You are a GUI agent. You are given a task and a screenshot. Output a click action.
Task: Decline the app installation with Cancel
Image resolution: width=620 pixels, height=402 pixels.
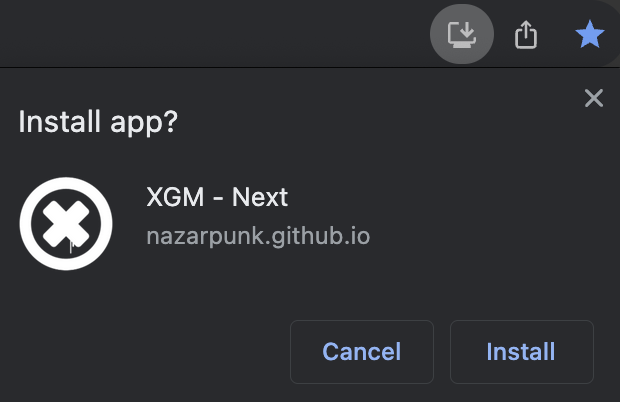pyautogui.click(x=361, y=352)
